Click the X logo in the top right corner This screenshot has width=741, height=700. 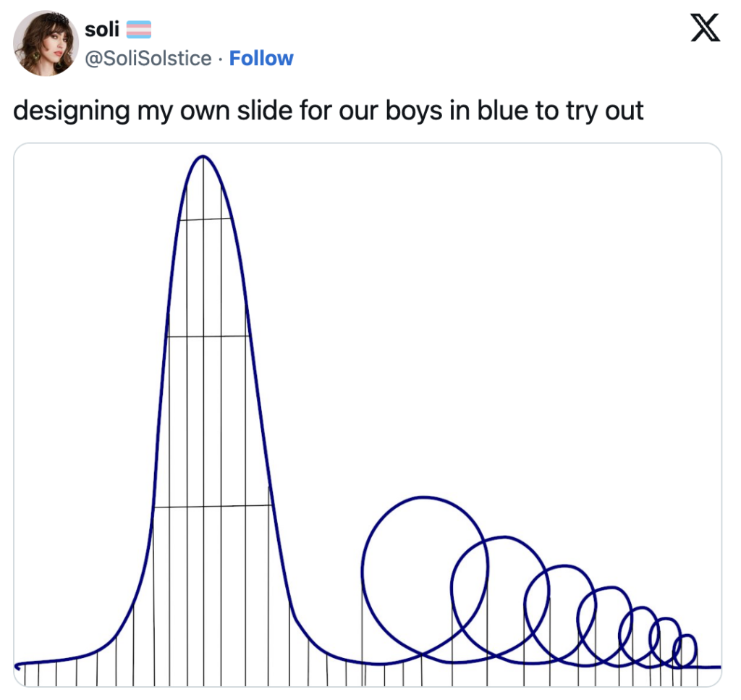pyautogui.click(x=703, y=28)
